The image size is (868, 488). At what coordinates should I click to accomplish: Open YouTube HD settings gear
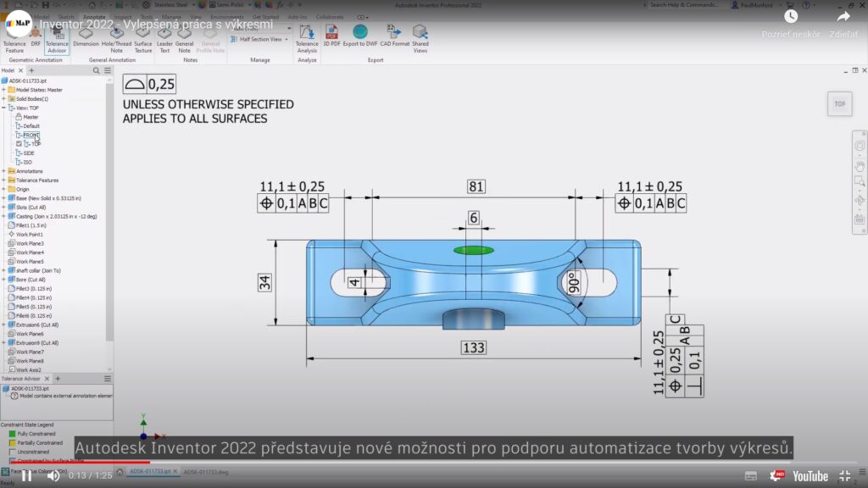[x=776, y=476]
